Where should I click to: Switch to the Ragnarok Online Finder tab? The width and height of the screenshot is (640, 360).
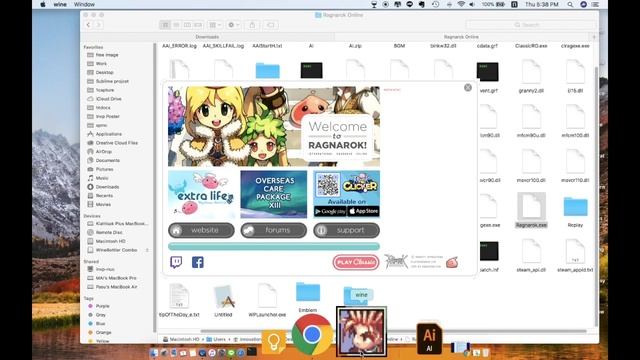(x=461, y=37)
